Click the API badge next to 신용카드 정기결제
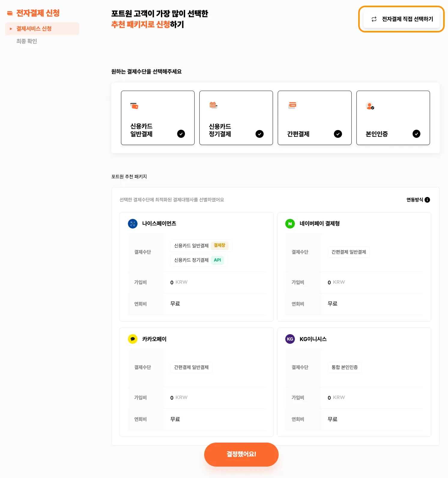The height and width of the screenshot is (478, 448). pyautogui.click(x=217, y=260)
